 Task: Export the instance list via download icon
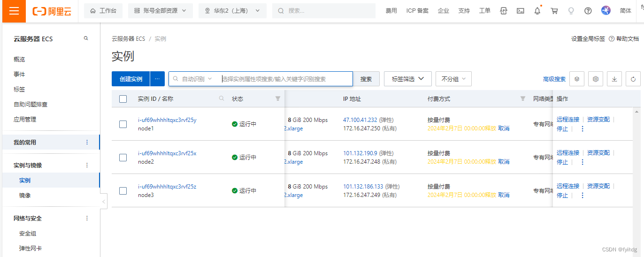point(614,79)
